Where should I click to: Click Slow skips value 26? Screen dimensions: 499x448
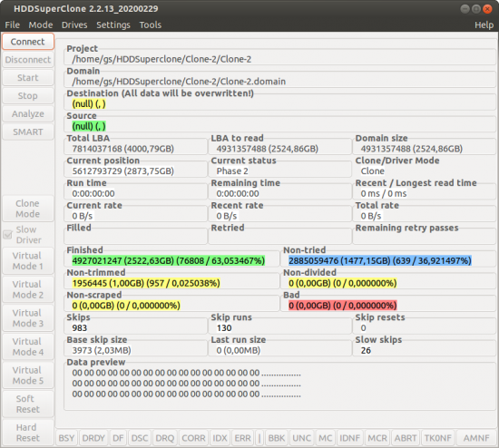(x=366, y=350)
